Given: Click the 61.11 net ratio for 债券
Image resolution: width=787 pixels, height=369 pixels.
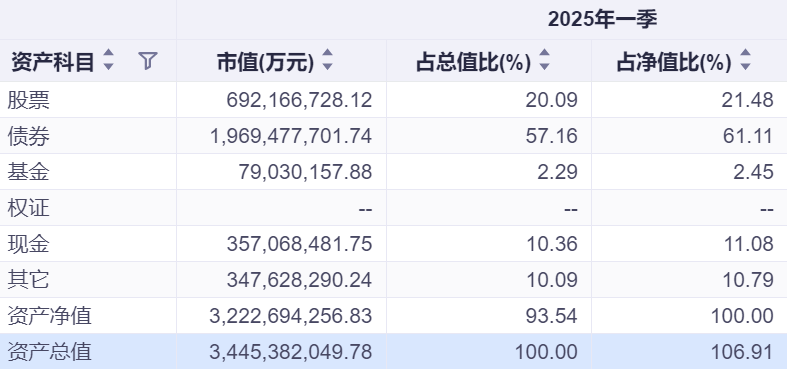Looking at the screenshot, I should pos(748,136).
